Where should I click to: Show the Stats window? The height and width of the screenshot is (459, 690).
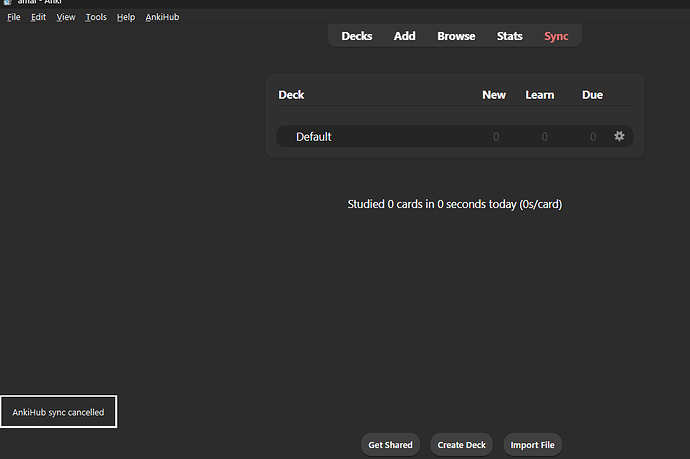pyautogui.click(x=510, y=36)
